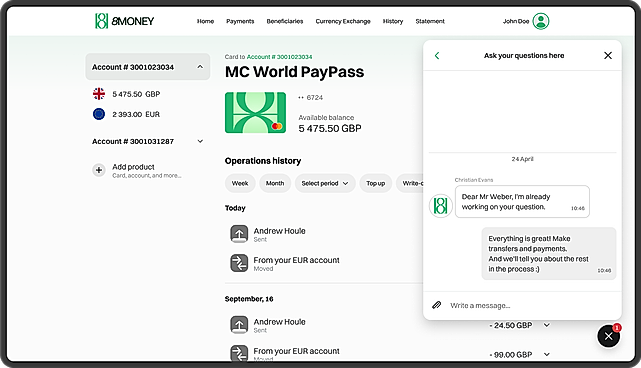
Task: Go back using green chat arrow
Action: 437,56
